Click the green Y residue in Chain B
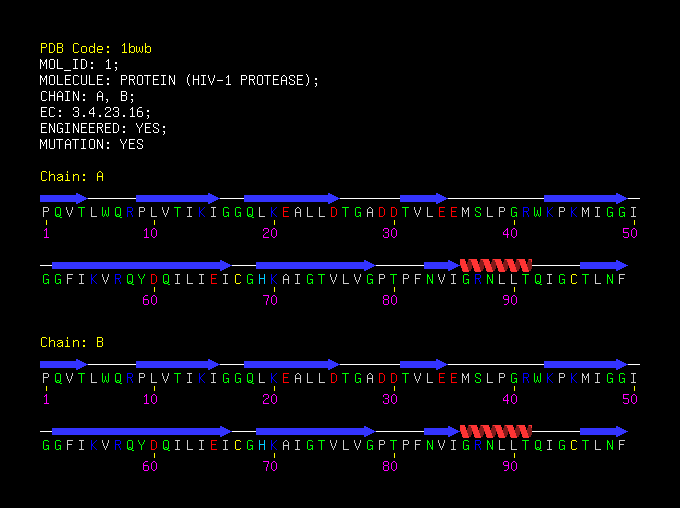The image size is (680, 508). (142, 445)
